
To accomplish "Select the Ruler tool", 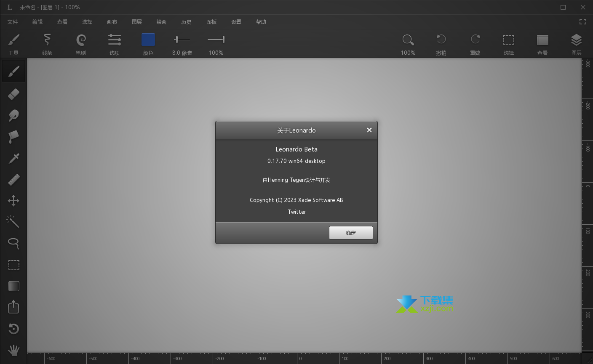I will click(x=13, y=180).
